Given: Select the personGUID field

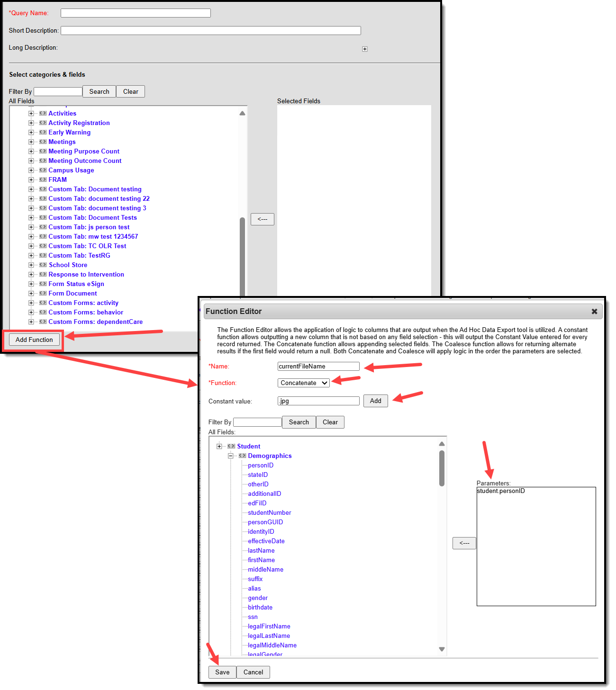Looking at the screenshot, I should coord(265,522).
